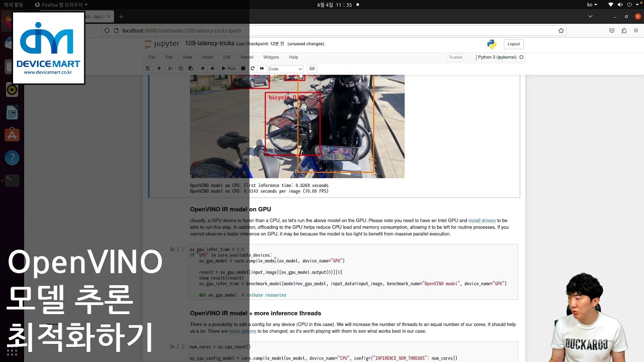Expand the list all tabs chevron
The image size is (644, 362).
click(x=590, y=17)
